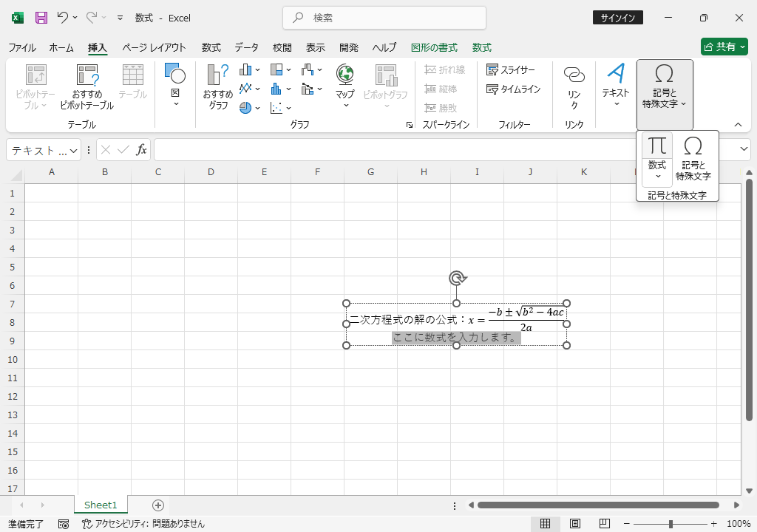
Task: Open the ヘルプ tab
Action: pyautogui.click(x=384, y=47)
